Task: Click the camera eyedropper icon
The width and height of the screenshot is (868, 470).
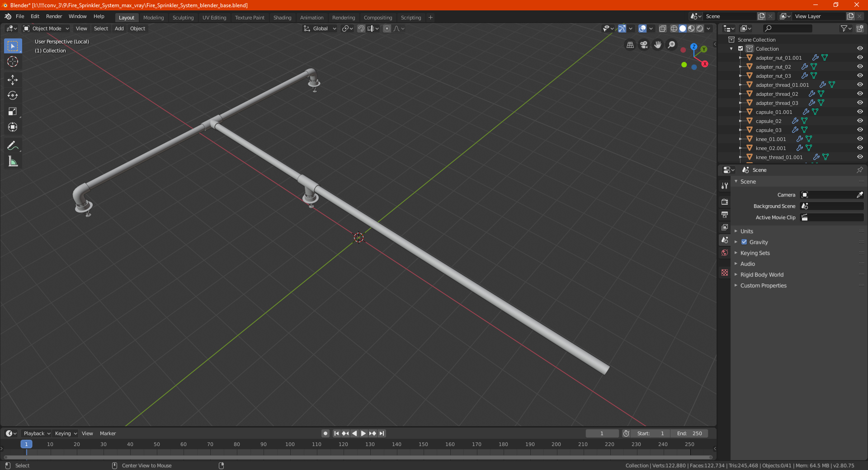Action: [x=859, y=195]
